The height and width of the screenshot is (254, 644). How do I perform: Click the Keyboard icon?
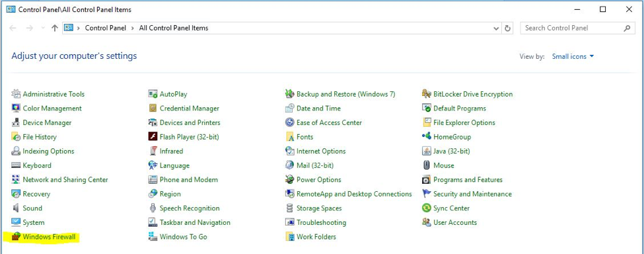point(16,165)
